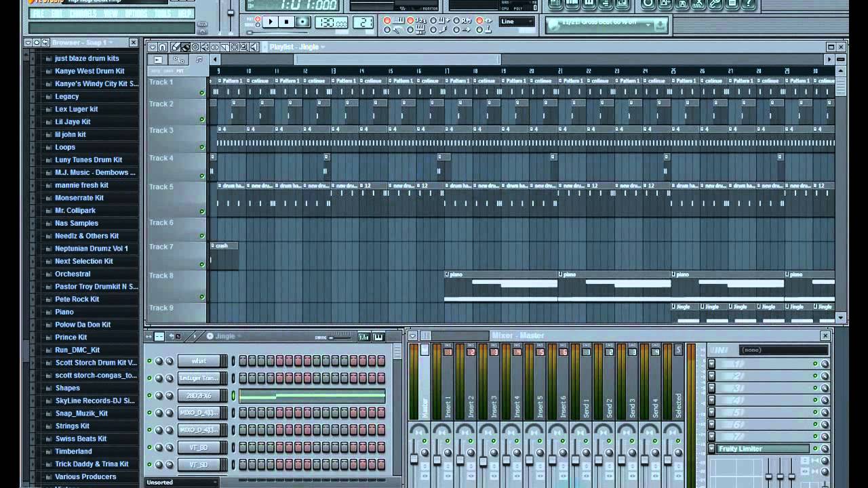Select the Slip tool in Playlist toolbar
Image resolution: width=868 pixels, height=488 pixels.
coord(215,47)
